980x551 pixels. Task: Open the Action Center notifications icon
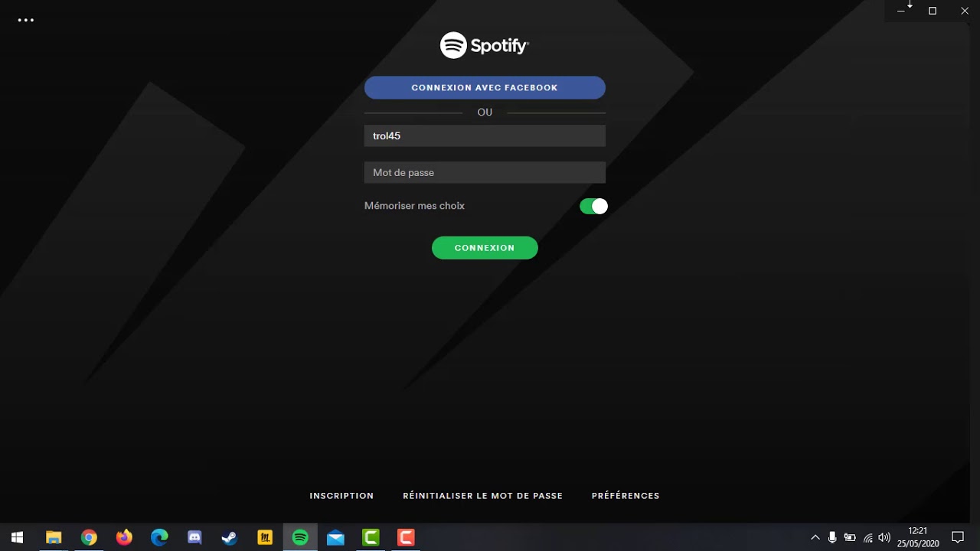coord(957,537)
